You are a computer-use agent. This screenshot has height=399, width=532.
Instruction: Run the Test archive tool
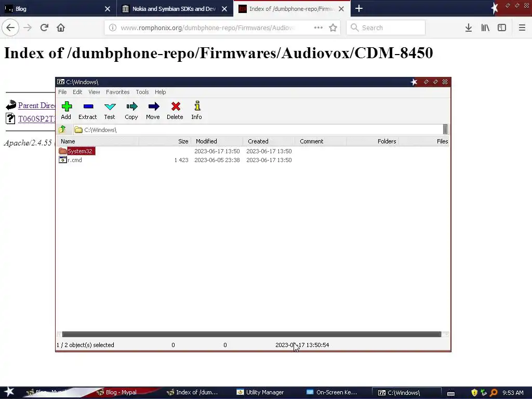click(x=110, y=111)
